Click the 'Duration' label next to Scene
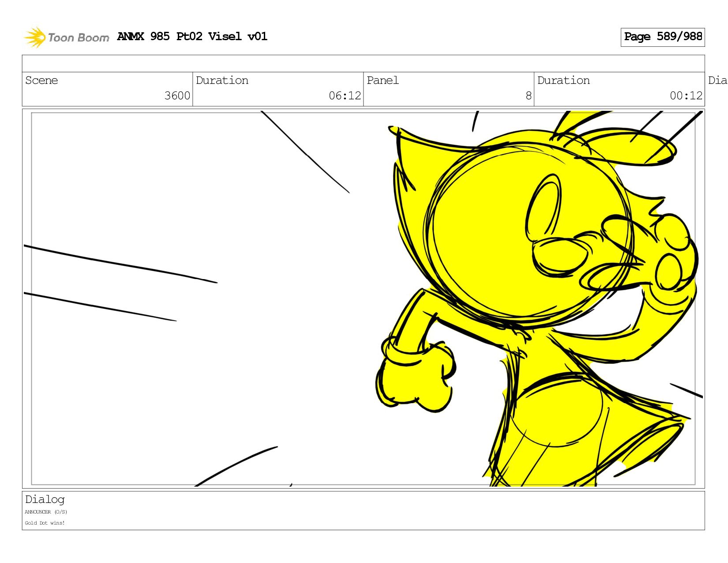Screen dimensions: 728x563 [222, 80]
